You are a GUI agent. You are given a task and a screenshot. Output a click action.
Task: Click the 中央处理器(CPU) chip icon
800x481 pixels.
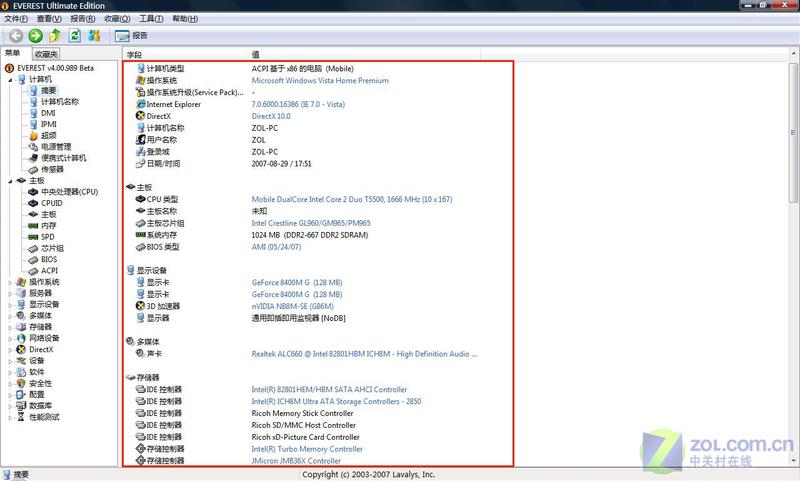pyautogui.click(x=33, y=192)
